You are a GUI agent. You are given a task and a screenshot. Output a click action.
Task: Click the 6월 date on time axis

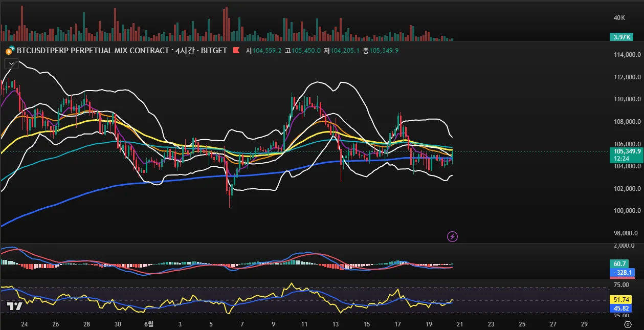coord(149,324)
